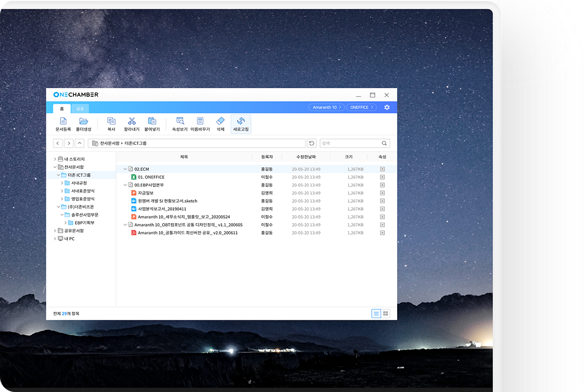The image size is (584, 392).
Task: Switch to grid view layout toggle
Action: (385, 313)
